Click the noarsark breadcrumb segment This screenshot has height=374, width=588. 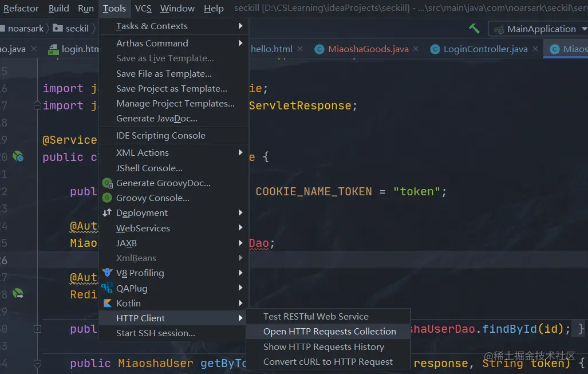26,29
